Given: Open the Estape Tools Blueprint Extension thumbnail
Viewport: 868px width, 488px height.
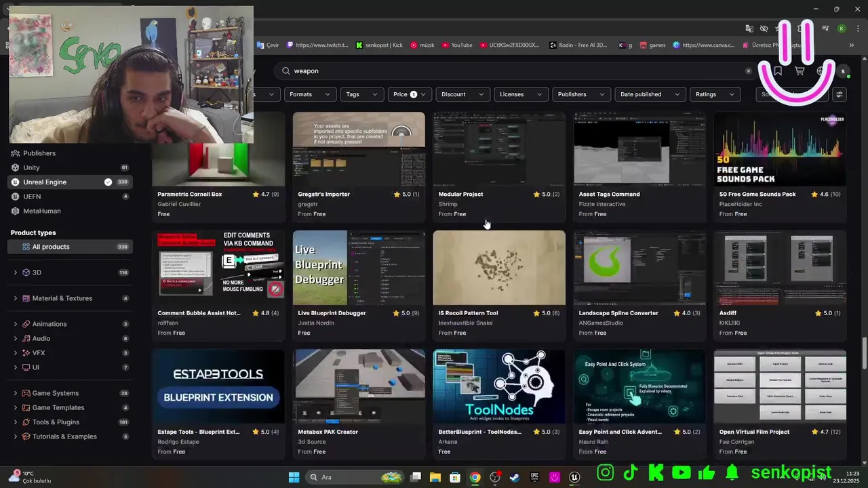Looking at the screenshot, I should [x=218, y=386].
